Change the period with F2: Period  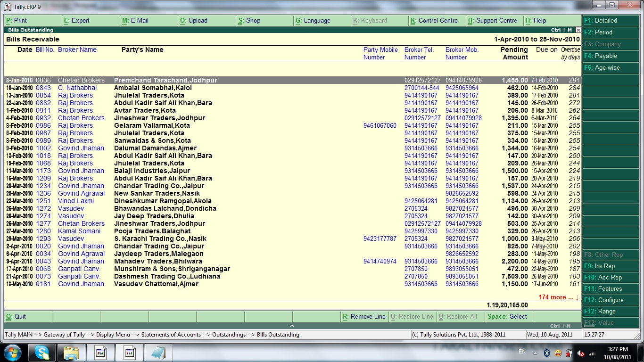pos(611,33)
